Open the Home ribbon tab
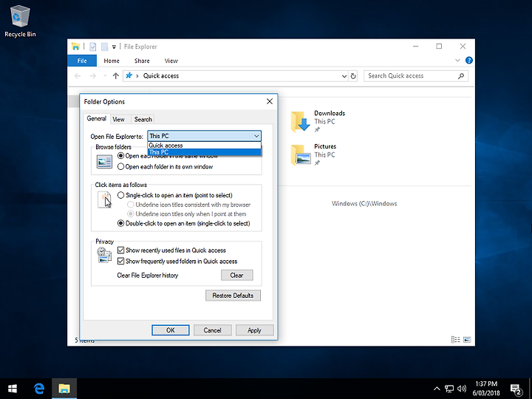Screen dimensions: 532x399 (112, 61)
